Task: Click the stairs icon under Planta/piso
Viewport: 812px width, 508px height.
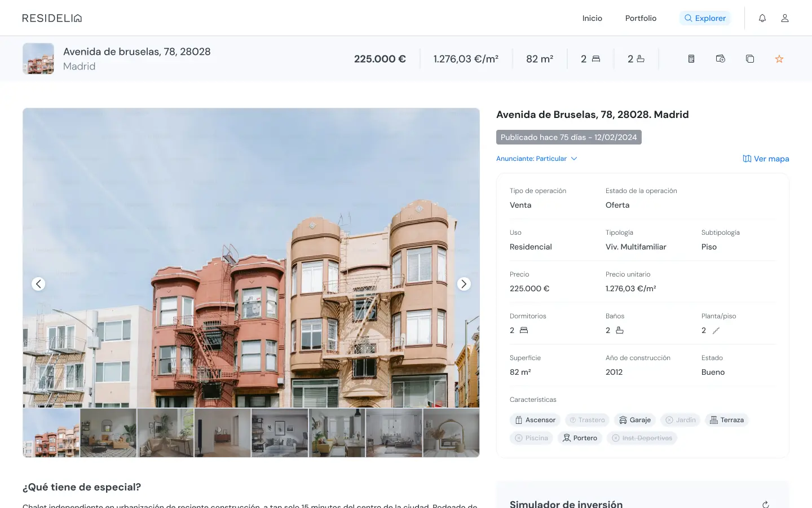Action: point(716,330)
